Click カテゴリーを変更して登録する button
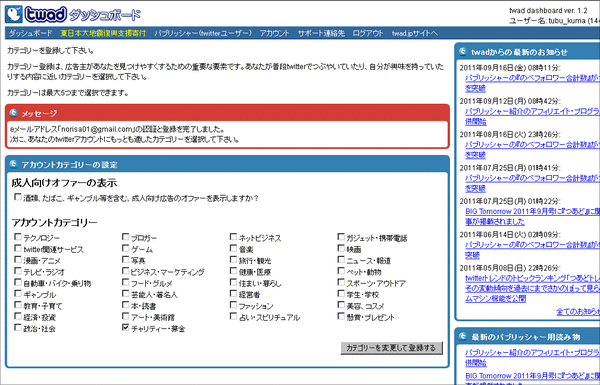This screenshot has height=385, width=600. pos(391,348)
